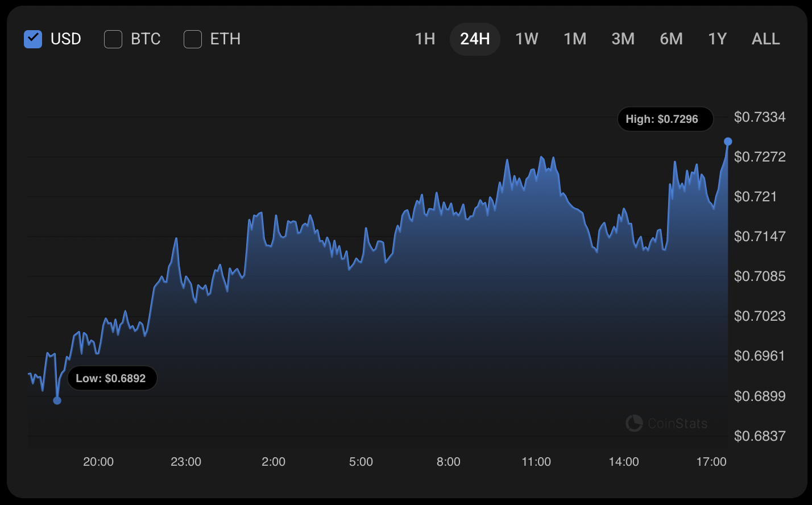Click the $0.7334 y-axis label

[760, 117]
